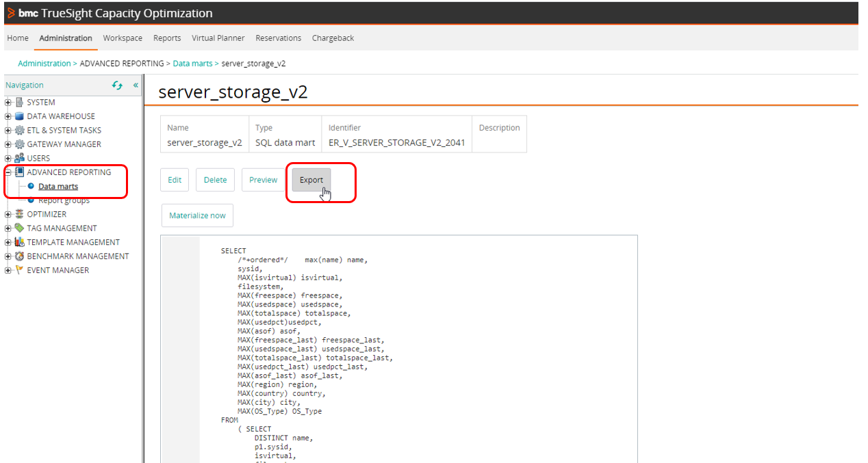Click the GATEWAY MANAGER gear icon
The width and height of the screenshot is (868, 463).
click(20, 144)
